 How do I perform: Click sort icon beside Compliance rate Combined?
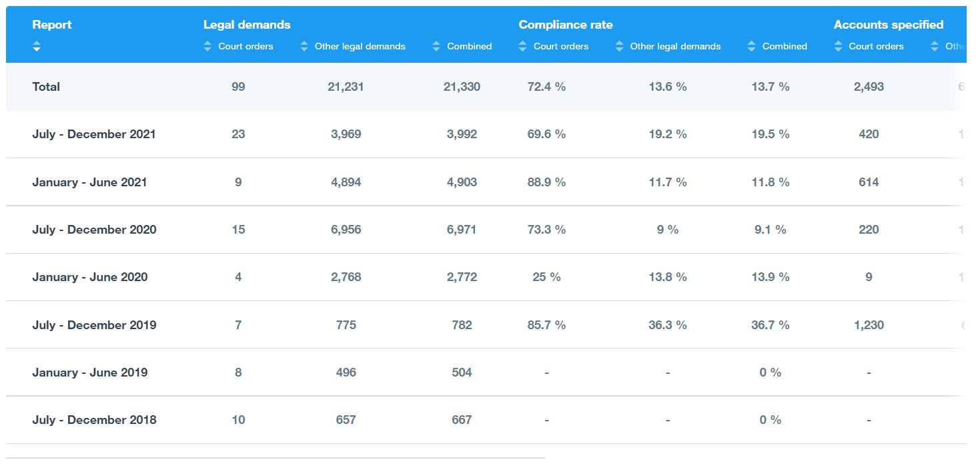tap(752, 46)
